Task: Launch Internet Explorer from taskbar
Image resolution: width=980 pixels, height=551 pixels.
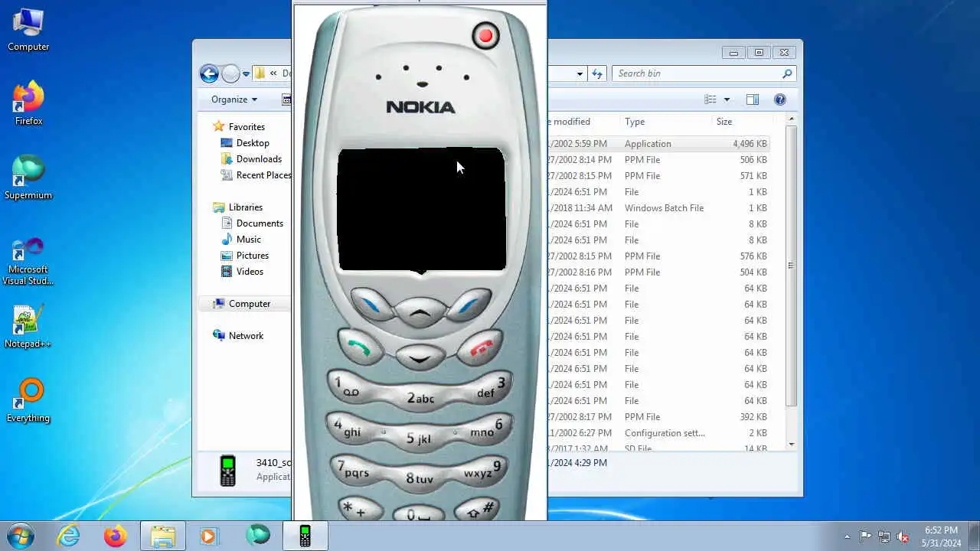Action: point(68,536)
